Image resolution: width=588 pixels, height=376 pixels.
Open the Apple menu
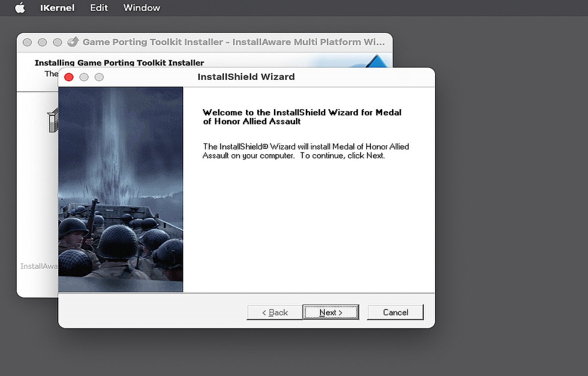tap(20, 8)
